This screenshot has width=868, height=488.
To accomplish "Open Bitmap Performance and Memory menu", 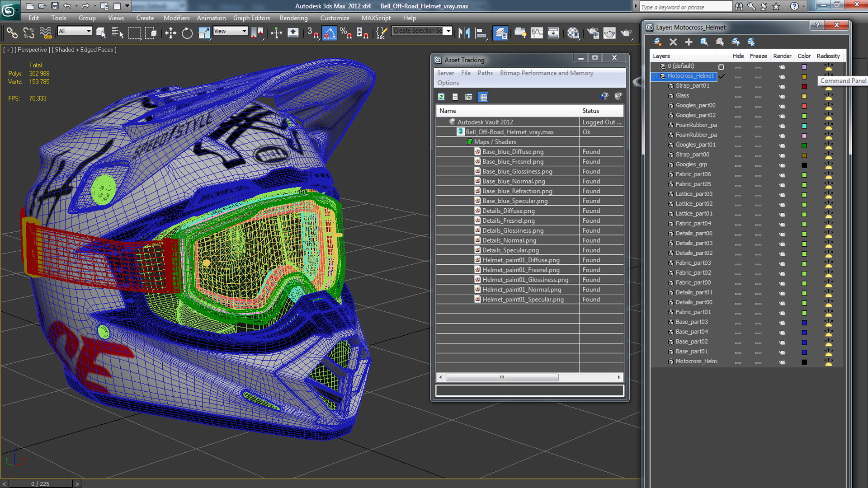I will (x=547, y=73).
